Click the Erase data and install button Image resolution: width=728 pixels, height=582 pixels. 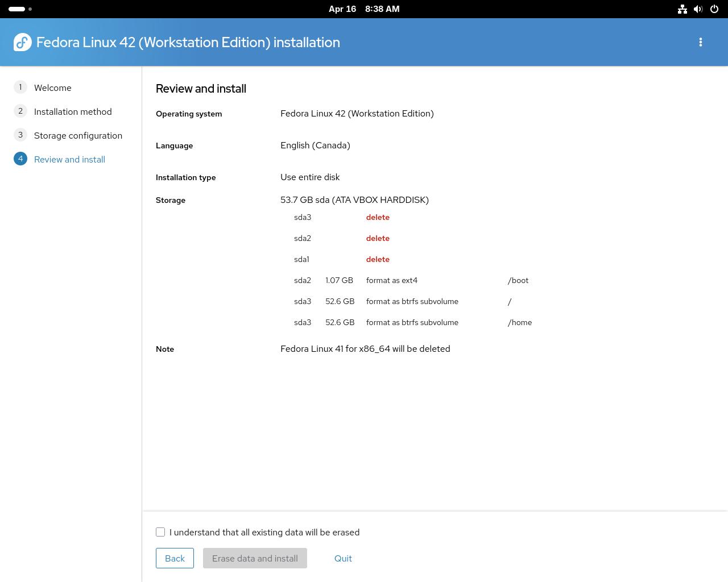coord(255,558)
